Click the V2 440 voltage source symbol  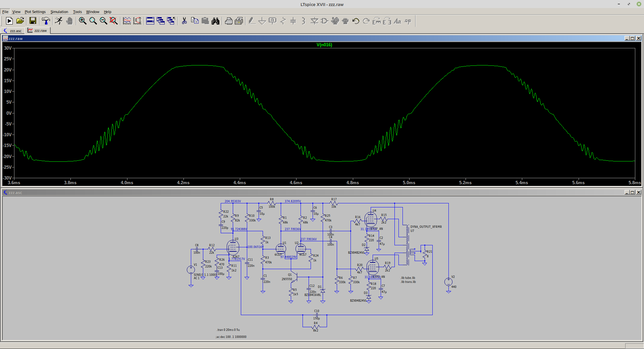(x=448, y=282)
